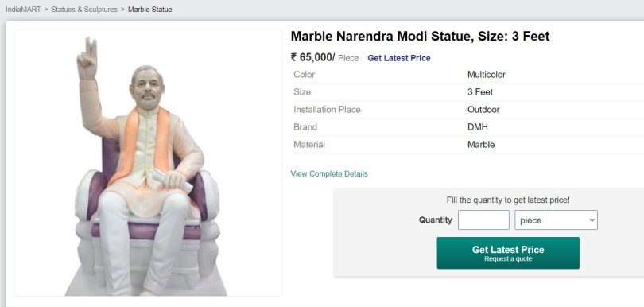
Task: Go to Statues & Sculptures breadcrumb
Action: tap(84, 9)
